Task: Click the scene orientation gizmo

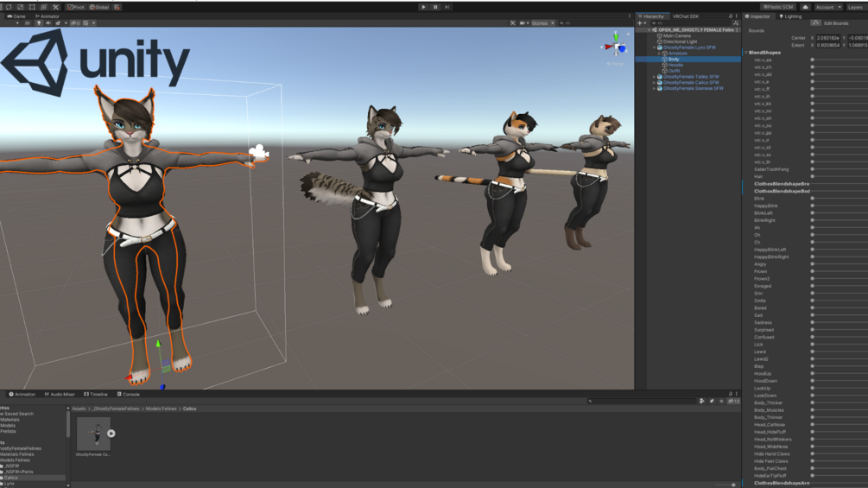Action: coord(615,47)
